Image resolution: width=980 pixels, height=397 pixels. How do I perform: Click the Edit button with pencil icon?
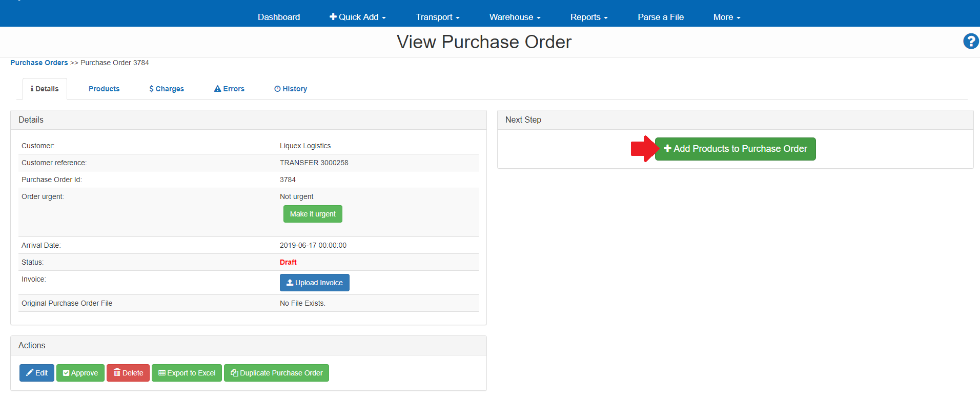click(x=37, y=373)
